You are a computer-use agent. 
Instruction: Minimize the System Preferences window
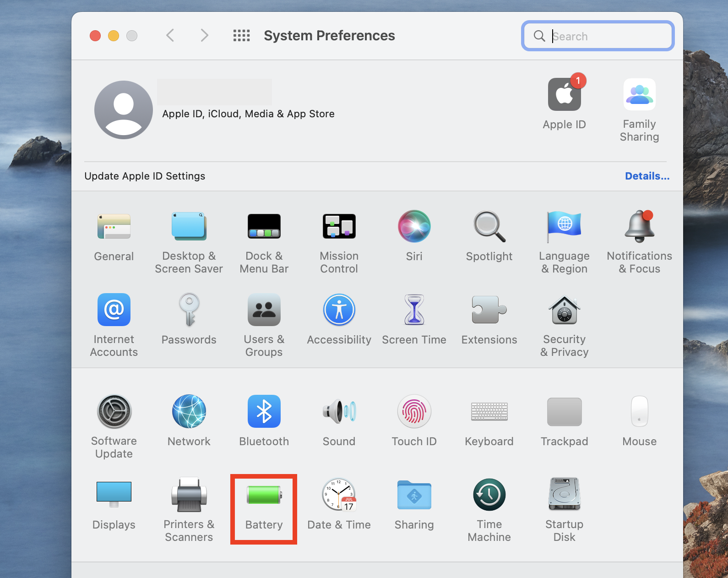(x=114, y=36)
